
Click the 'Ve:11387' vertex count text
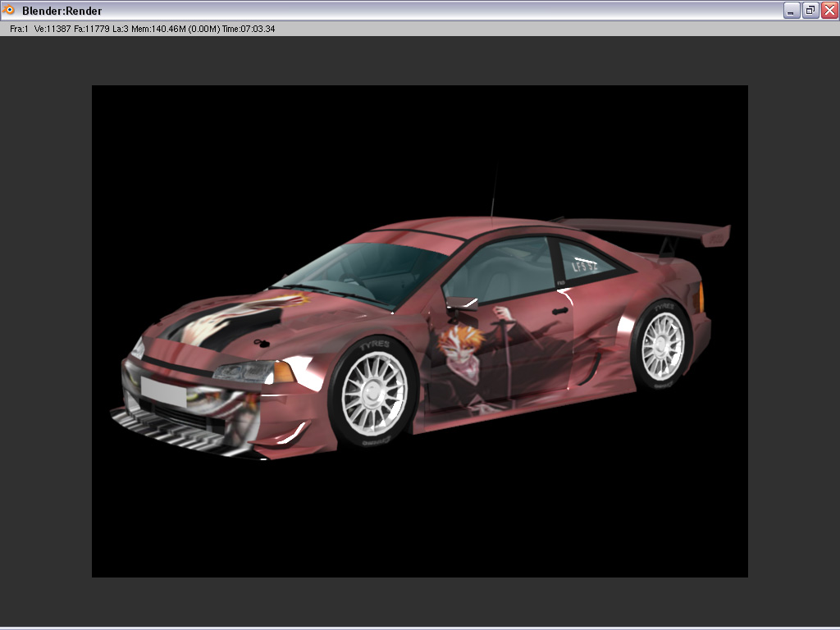[x=52, y=29]
